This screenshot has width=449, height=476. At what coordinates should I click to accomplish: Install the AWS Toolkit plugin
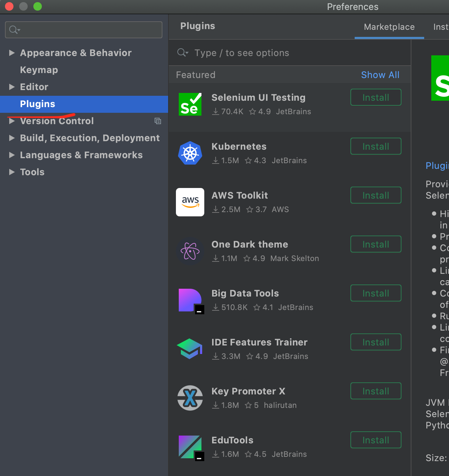click(x=376, y=195)
